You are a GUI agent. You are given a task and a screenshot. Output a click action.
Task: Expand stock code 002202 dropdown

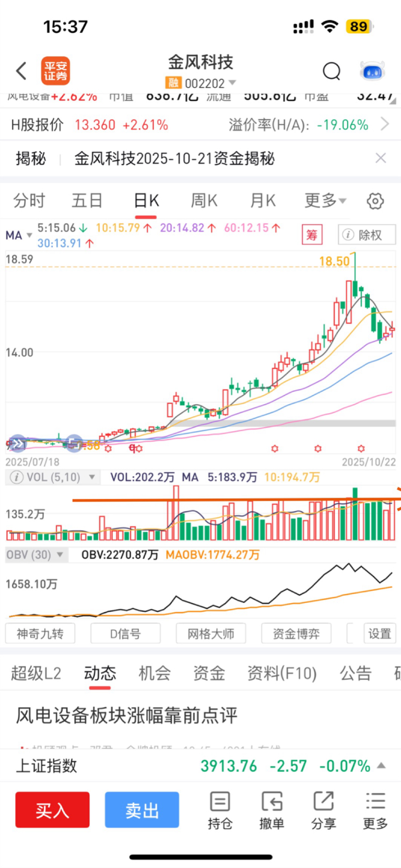coord(232,83)
